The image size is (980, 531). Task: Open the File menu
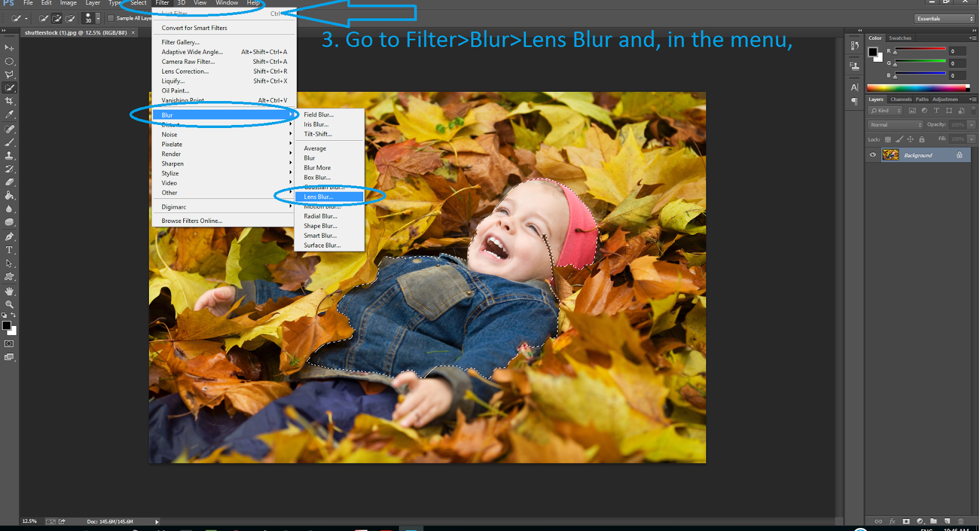click(28, 3)
